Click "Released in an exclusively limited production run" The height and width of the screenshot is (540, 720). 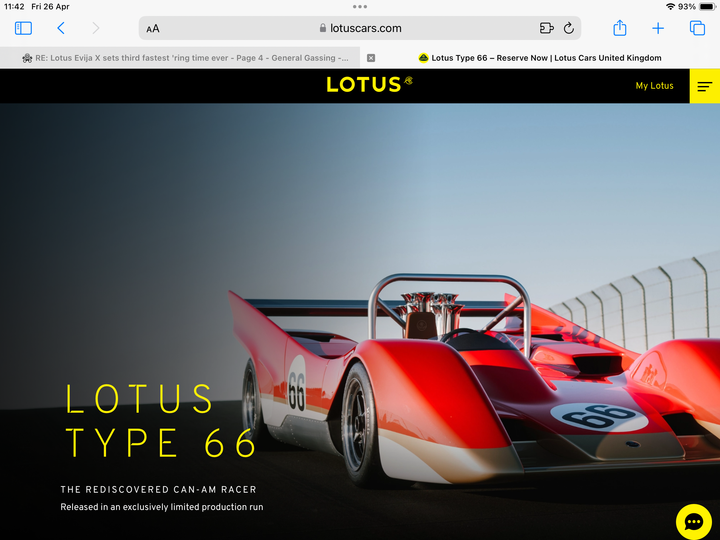(162, 507)
